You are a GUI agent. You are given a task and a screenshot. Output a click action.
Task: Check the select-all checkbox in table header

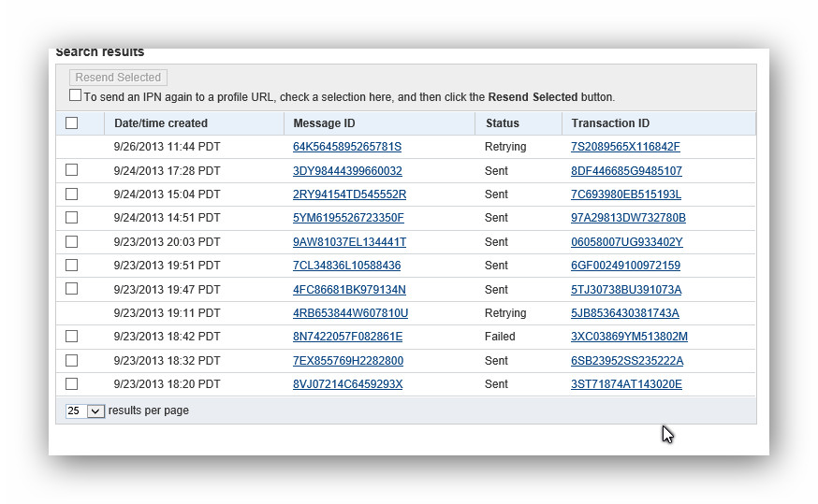(x=72, y=123)
